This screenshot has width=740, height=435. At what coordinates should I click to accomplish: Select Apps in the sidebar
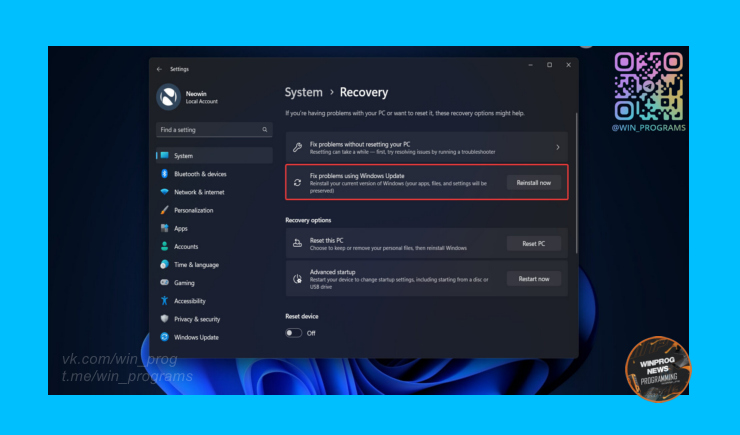(x=214, y=228)
